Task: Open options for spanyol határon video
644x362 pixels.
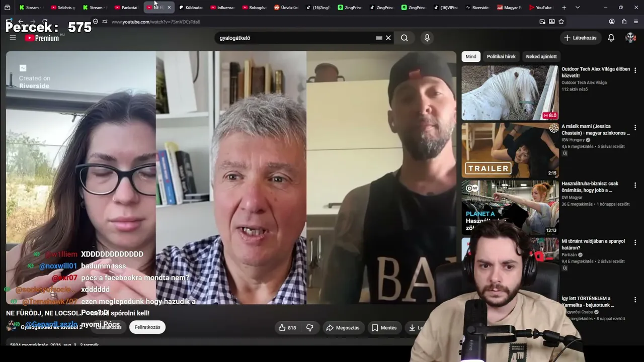Action: point(635,242)
